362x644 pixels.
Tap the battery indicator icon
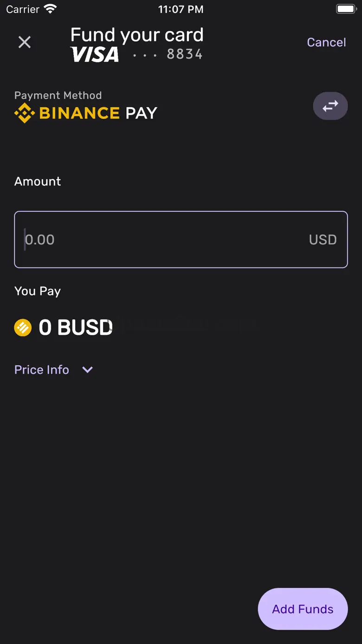coord(345,9)
